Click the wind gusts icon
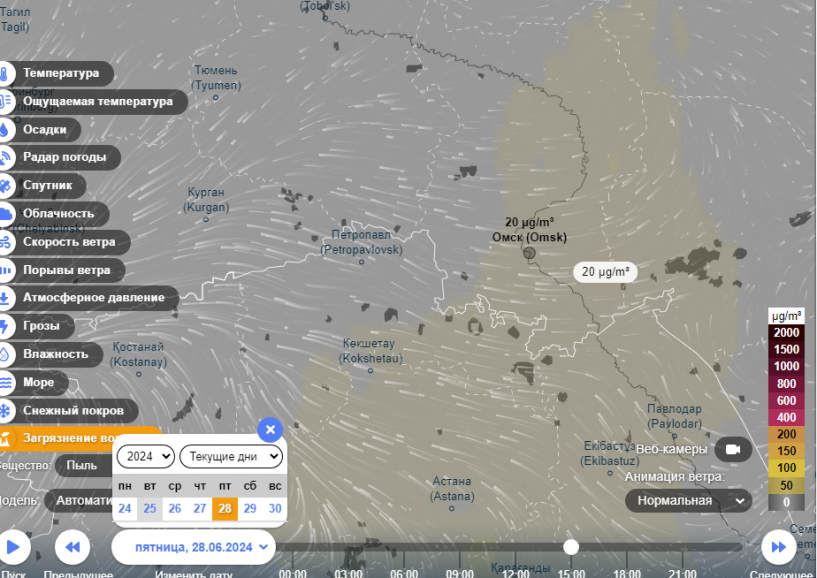Screen dimensions: 817x578 pos(4,270)
